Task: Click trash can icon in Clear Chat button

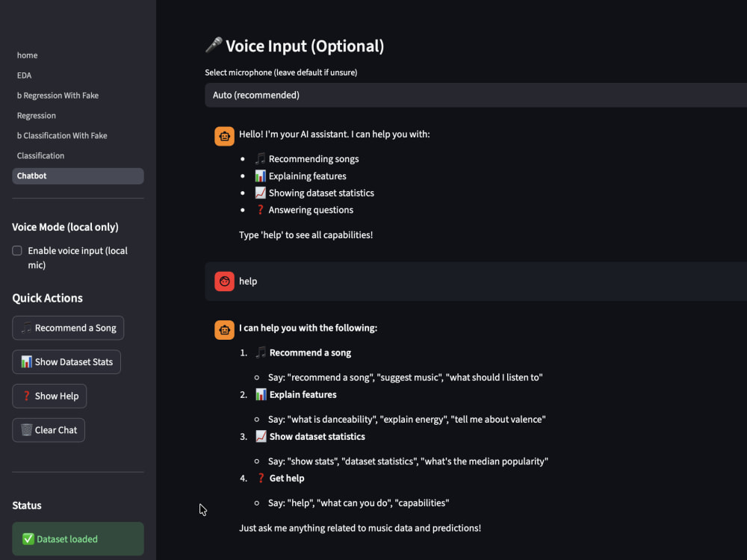Action: click(x=27, y=430)
